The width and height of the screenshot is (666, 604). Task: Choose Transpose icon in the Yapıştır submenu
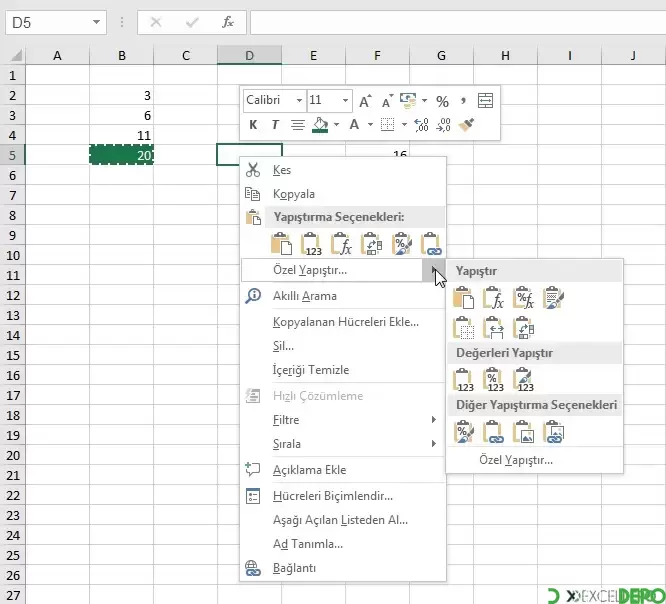[523, 328]
